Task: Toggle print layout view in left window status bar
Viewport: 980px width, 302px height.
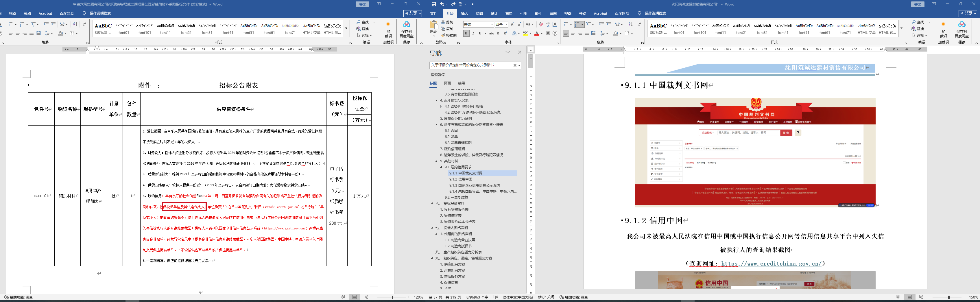Action: pos(355,297)
